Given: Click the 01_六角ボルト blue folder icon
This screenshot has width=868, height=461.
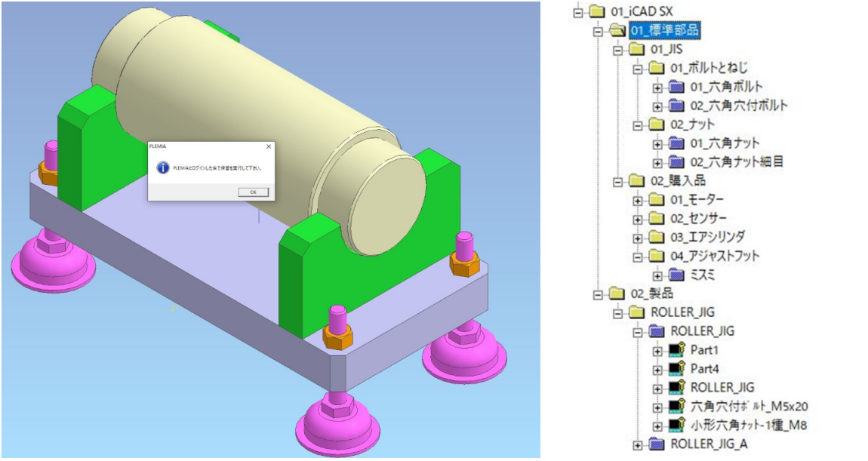Looking at the screenshot, I should (676, 87).
